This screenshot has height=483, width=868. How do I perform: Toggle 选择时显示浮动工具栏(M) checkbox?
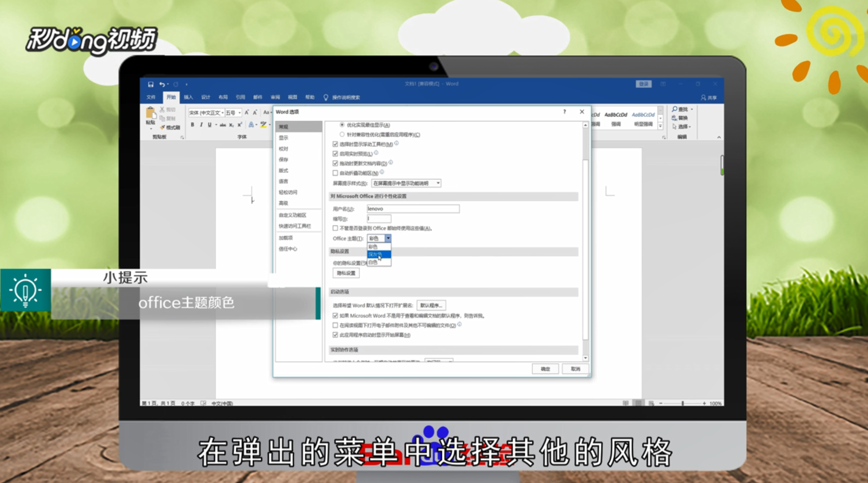point(335,144)
